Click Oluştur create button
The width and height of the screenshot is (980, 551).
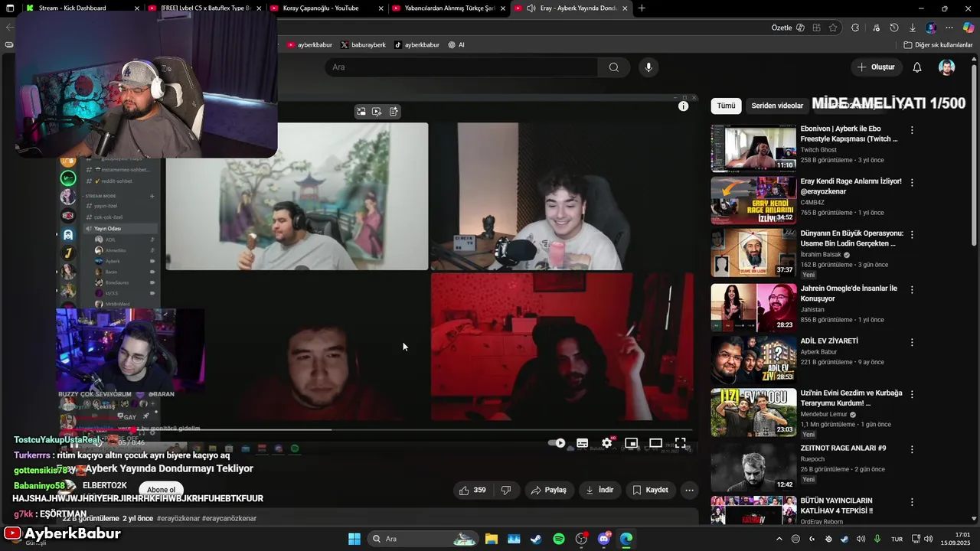pos(876,67)
